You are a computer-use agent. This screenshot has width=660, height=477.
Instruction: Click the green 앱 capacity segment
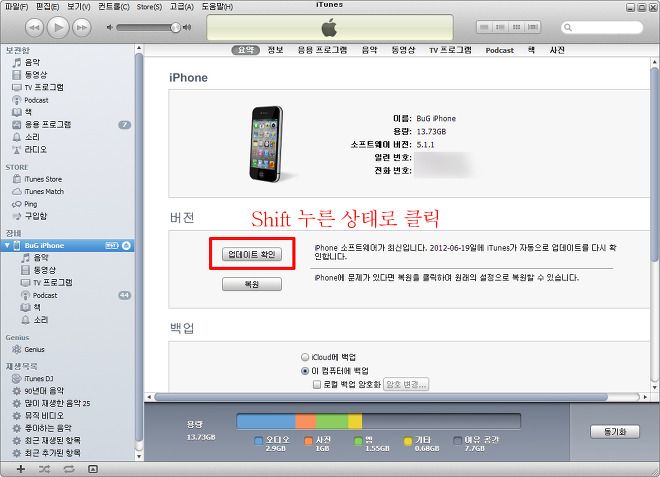click(332, 421)
